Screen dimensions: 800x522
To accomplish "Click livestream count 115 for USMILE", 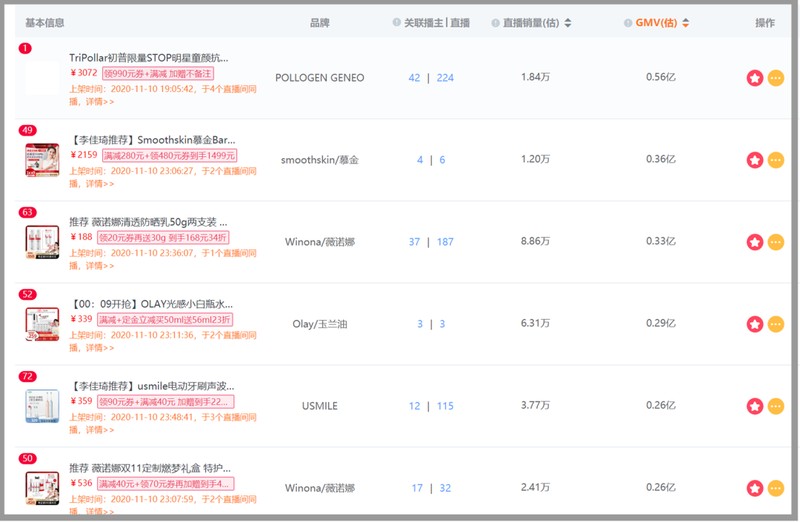I will (445, 406).
